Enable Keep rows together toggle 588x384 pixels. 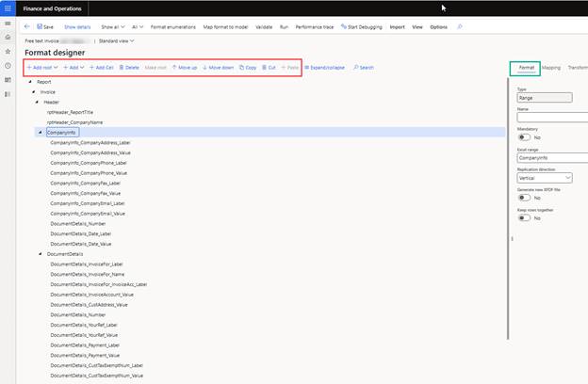(x=524, y=217)
